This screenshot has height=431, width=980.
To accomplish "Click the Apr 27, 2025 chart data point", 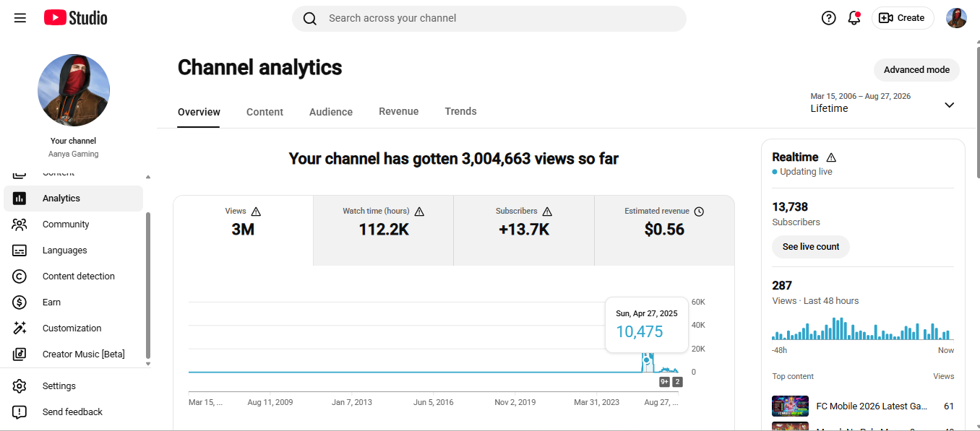I will (x=646, y=360).
